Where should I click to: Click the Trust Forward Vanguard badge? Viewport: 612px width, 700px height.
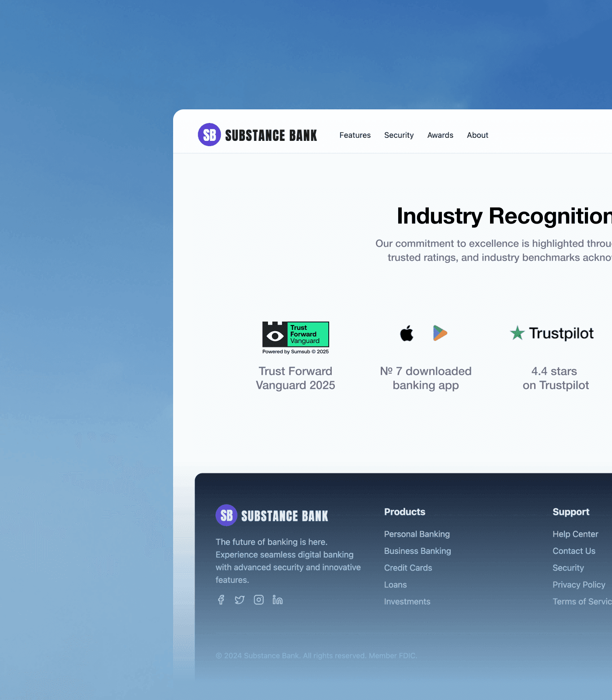[296, 338]
